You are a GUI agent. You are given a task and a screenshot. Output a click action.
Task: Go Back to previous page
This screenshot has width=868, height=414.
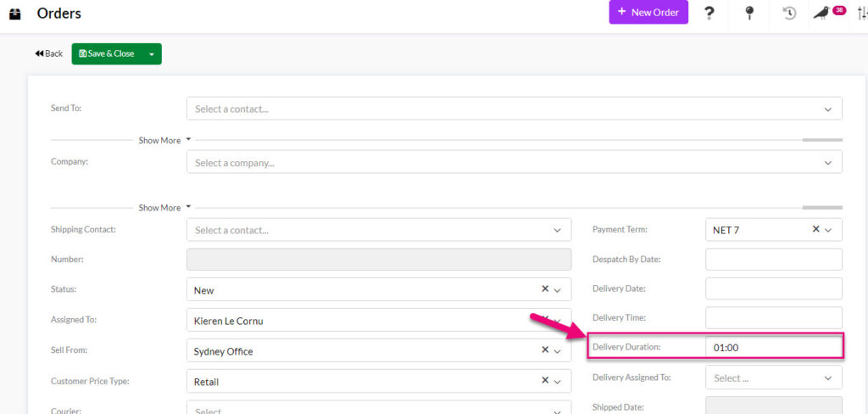click(48, 53)
